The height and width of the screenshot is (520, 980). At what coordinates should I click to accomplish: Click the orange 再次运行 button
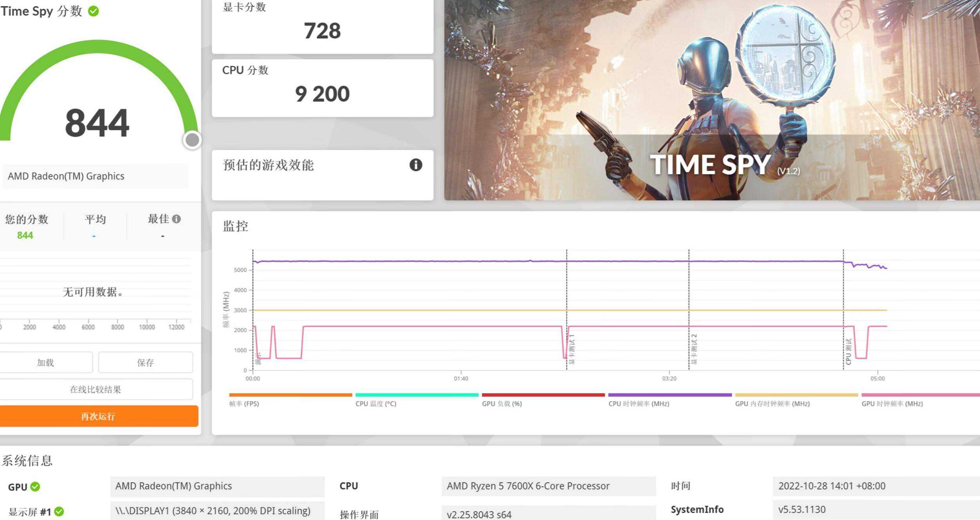(99, 416)
